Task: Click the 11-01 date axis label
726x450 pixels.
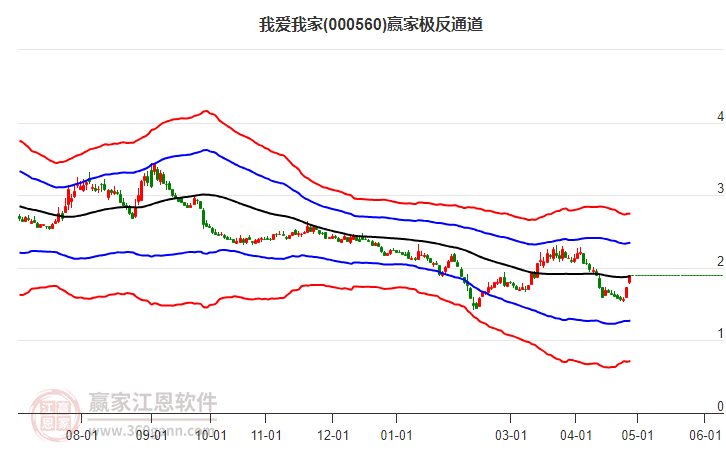Action: (266, 435)
